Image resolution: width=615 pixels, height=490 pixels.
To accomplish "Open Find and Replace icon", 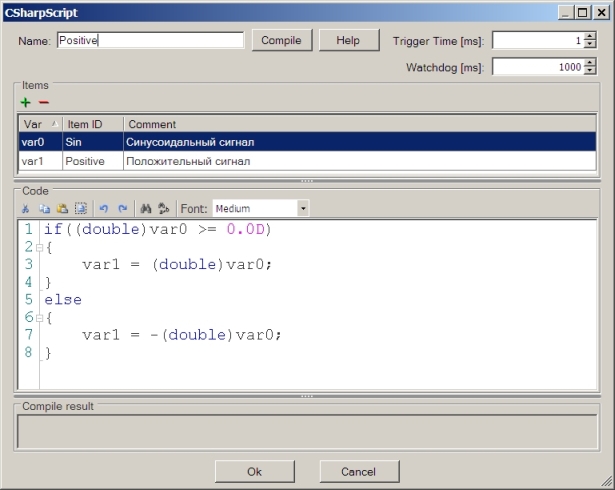I will point(164,208).
